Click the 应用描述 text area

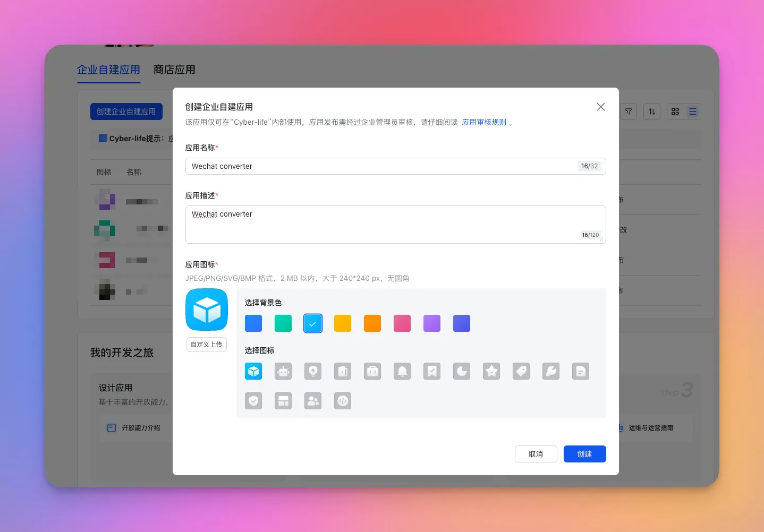coord(396,225)
